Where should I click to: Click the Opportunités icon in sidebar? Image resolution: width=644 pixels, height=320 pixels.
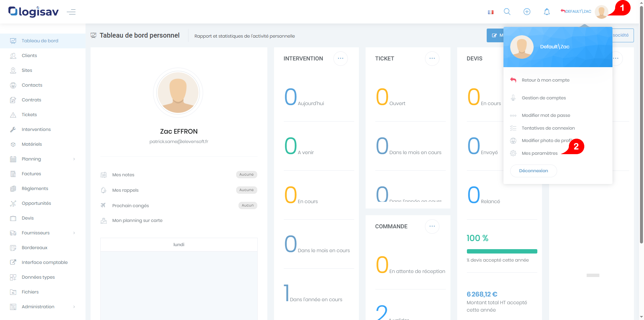tap(13, 203)
